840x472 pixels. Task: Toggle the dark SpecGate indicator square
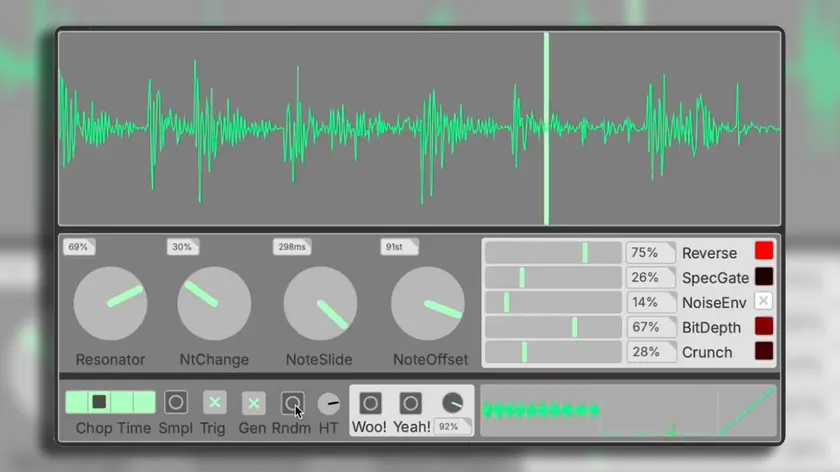764,276
